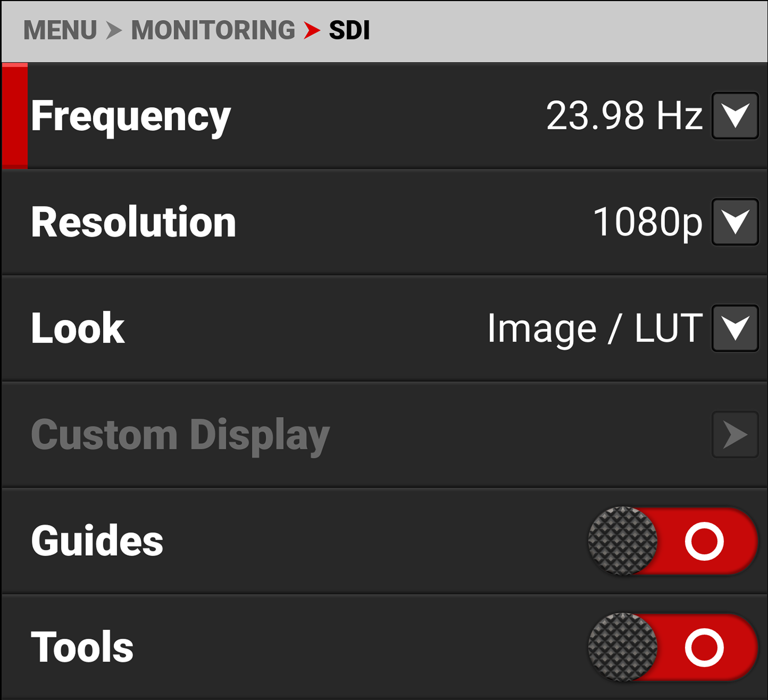Screen dimensions: 768x700
Task: Open the Frequency dropdown arrow
Action: [735, 116]
